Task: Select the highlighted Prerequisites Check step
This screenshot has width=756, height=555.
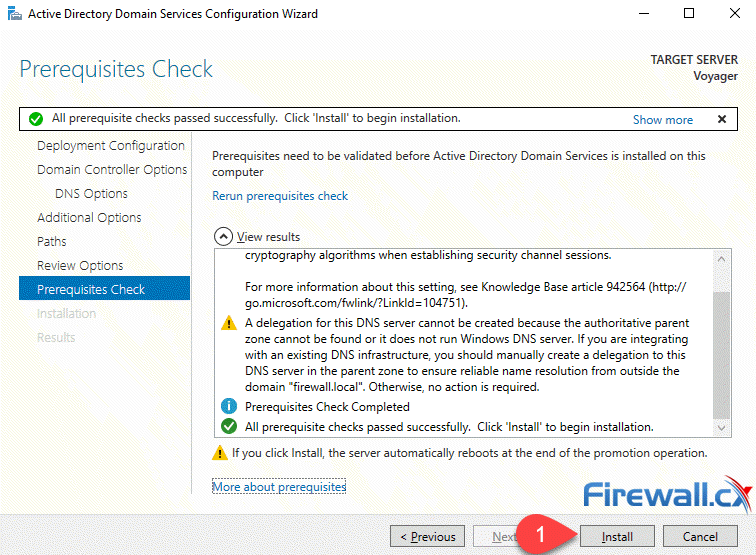Action: (105, 288)
